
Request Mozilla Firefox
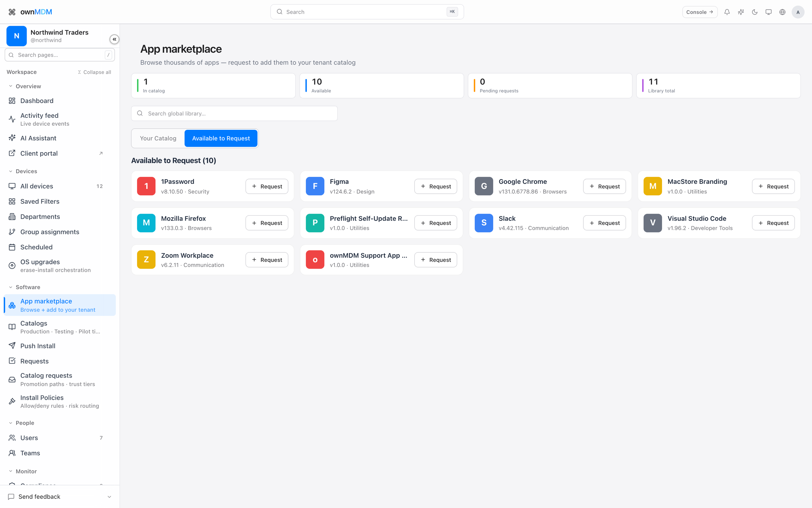coord(267,223)
